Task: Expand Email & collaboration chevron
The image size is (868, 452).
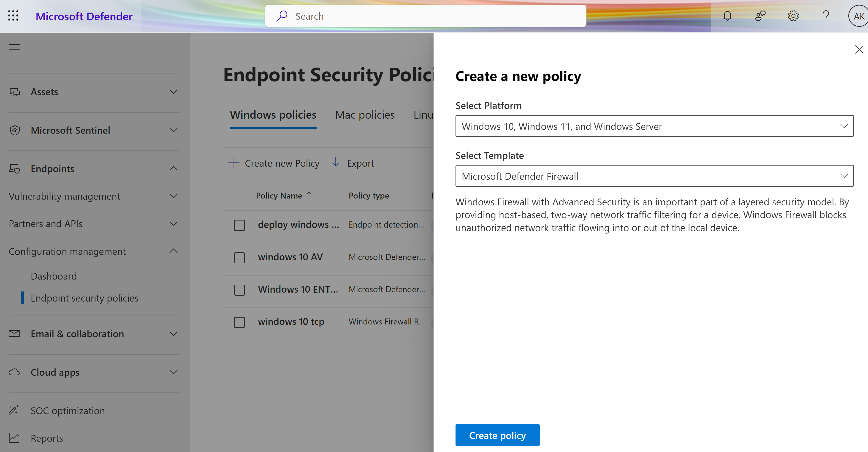Action: coord(174,334)
